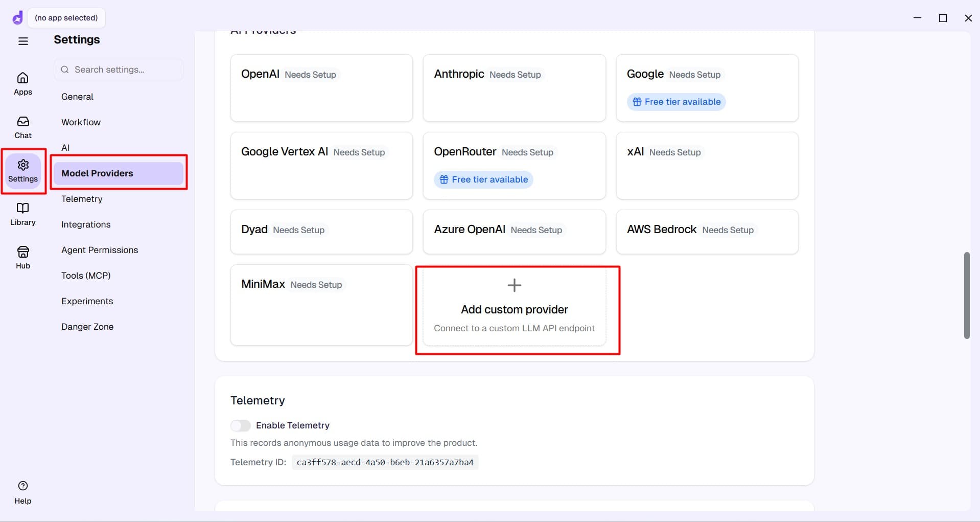Minimize the application window

click(x=917, y=18)
